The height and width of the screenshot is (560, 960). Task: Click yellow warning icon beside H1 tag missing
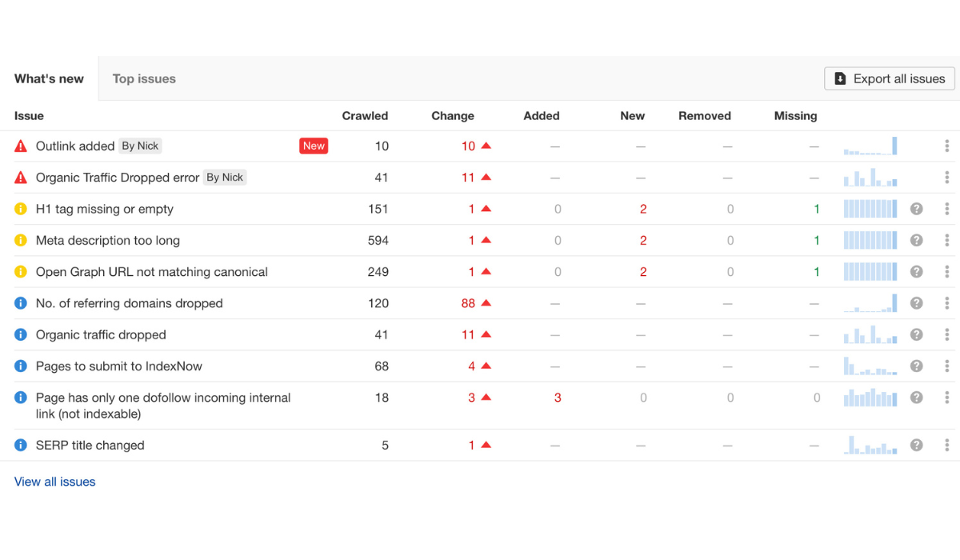(x=22, y=209)
